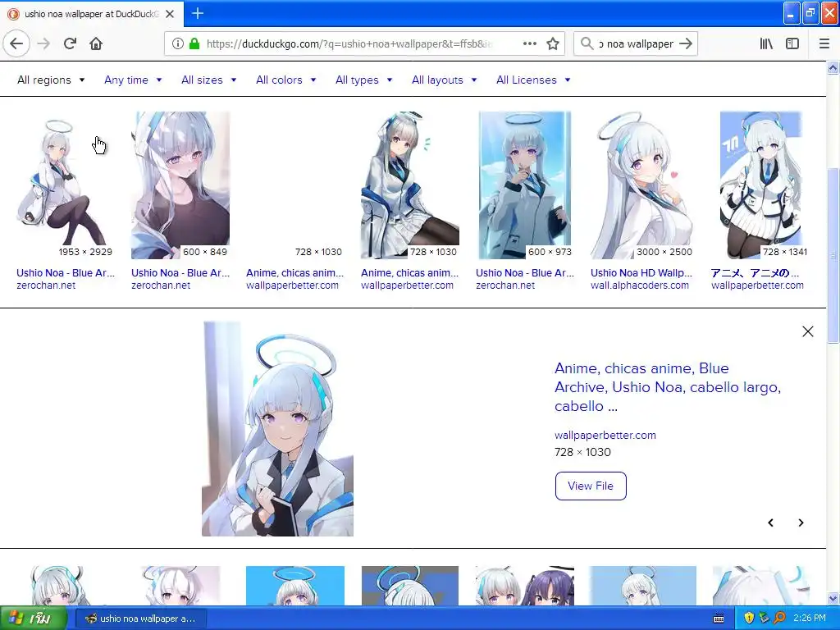The height and width of the screenshot is (630, 840).
Task: Click the large preview image
Action: (x=277, y=428)
